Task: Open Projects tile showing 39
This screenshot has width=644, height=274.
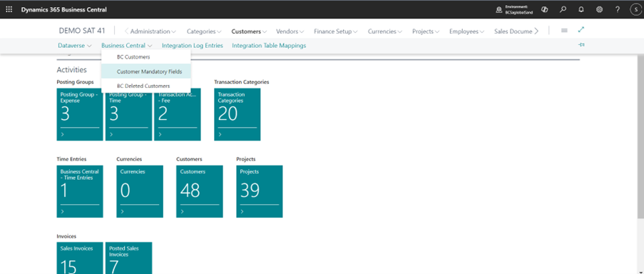Action: pos(260,191)
